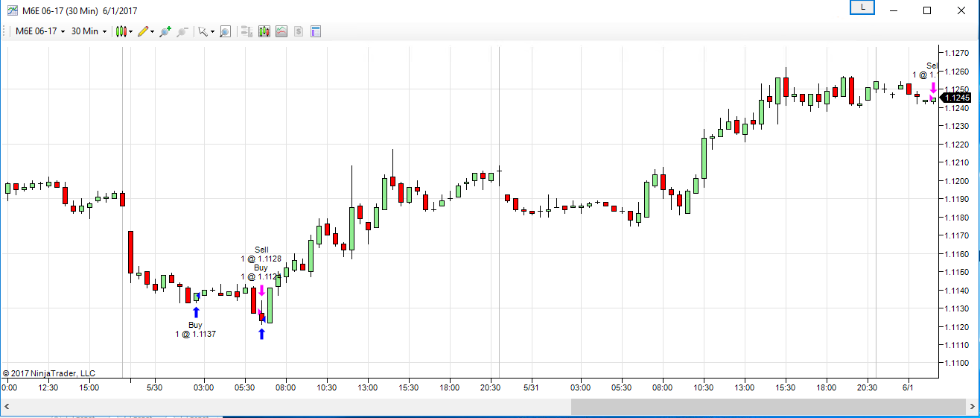
Task: Click the L link button in title bar
Action: click(862, 7)
